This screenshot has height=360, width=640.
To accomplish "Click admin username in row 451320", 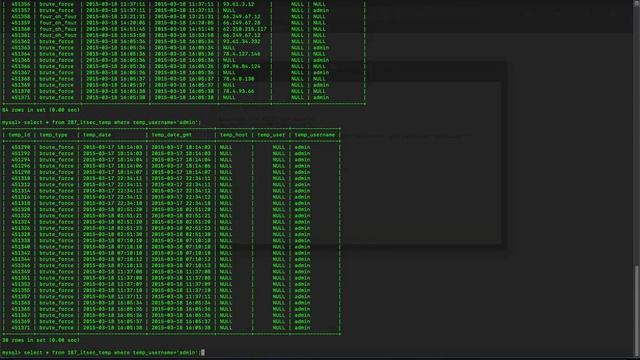I will coord(302,209).
